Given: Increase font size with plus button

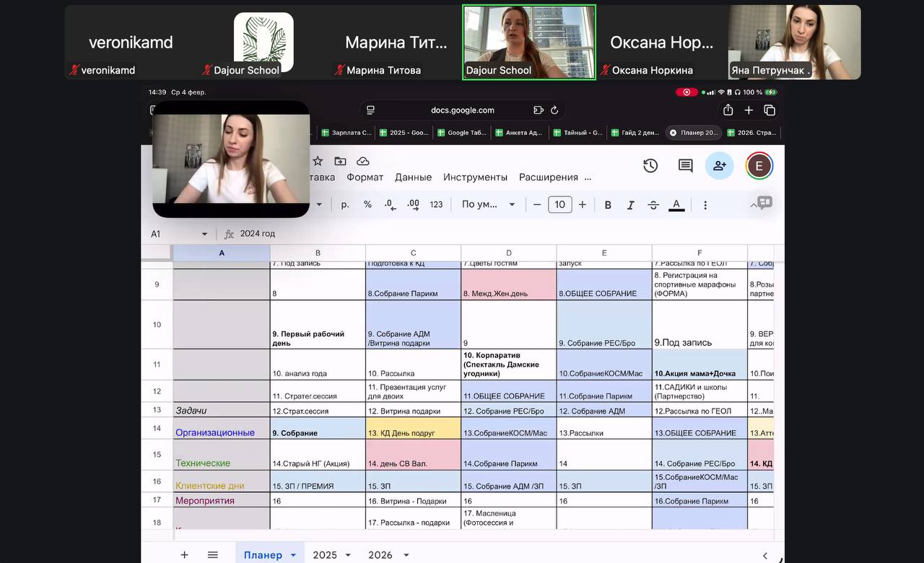Looking at the screenshot, I should (x=583, y=205).
